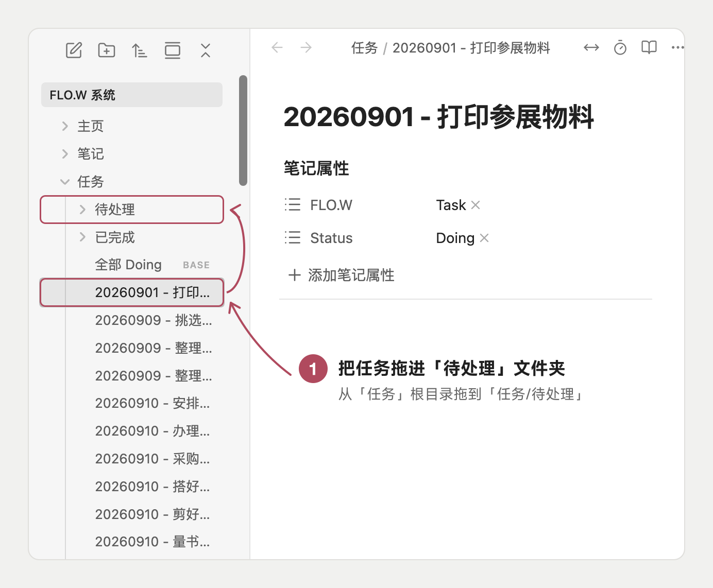Click the sidebar vertical scrollbar
Image resolution: width=713 pixels, height=588 pixels.
tap(243, 130)
